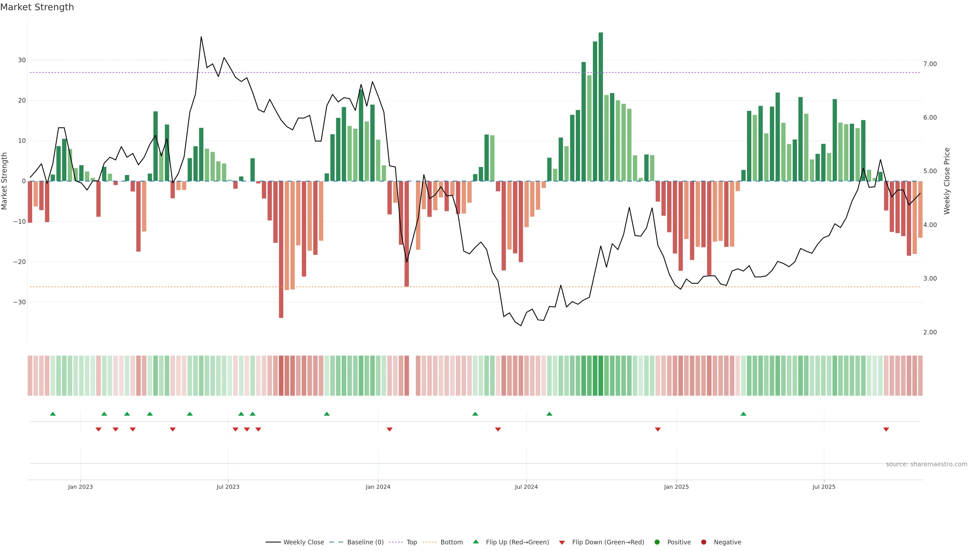This screenshot has width=980, height=551.
Task: Click the last Flip Down marker on the right
Action: click(886, 429)
